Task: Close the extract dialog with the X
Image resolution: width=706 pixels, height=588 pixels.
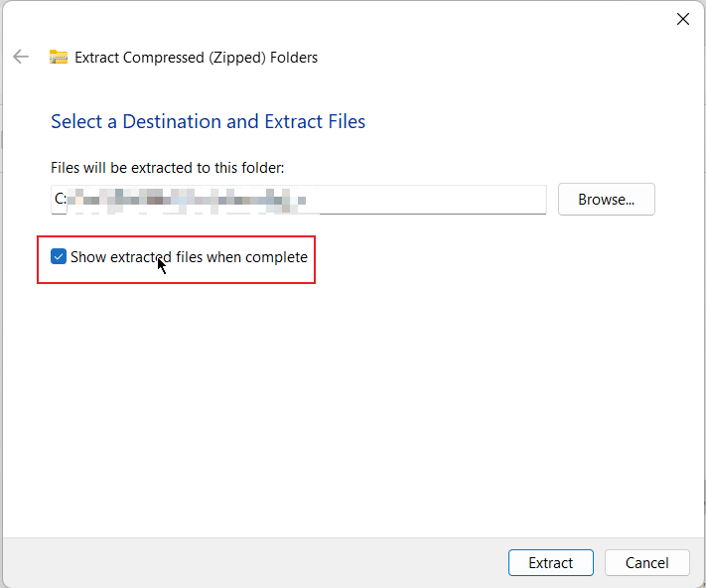Action: [x=683, y=19]
